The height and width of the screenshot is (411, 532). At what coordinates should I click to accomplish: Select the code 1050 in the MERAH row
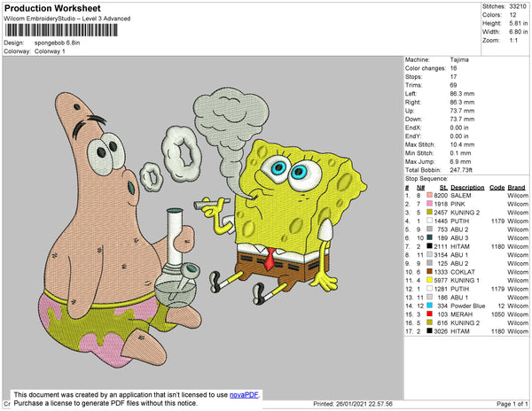click(x=497, y=314)
